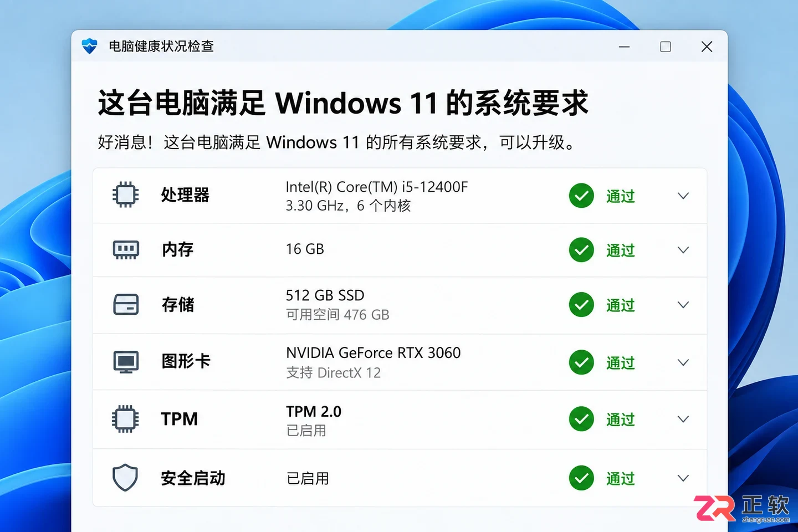
Task: Click the graphics card monitor icon
Action: click(126, 362)
